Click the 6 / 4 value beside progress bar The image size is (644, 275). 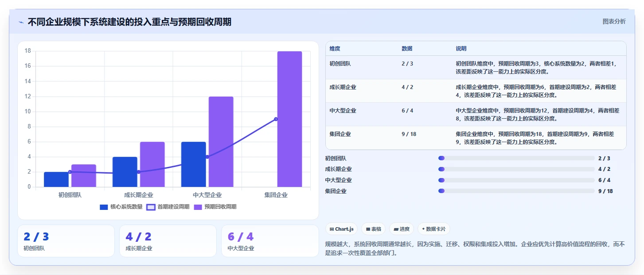pos(604,180)
